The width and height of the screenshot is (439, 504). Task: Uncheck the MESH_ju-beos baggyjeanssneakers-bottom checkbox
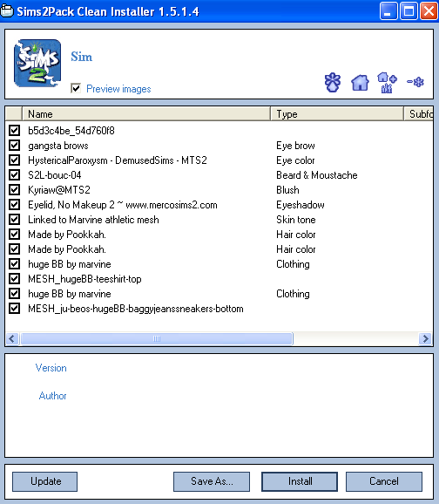[15, 308]
